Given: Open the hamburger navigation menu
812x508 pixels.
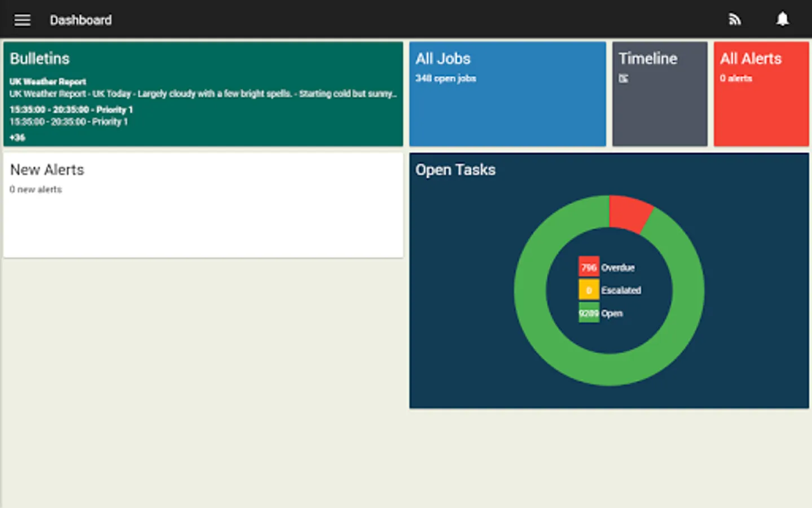Looking at the screenshot, I should 23,20.
